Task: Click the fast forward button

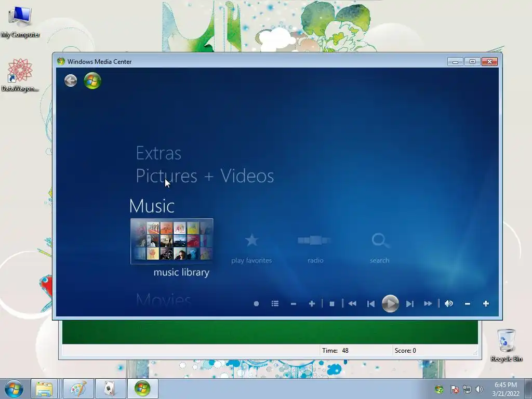Action: pos(428,303)
